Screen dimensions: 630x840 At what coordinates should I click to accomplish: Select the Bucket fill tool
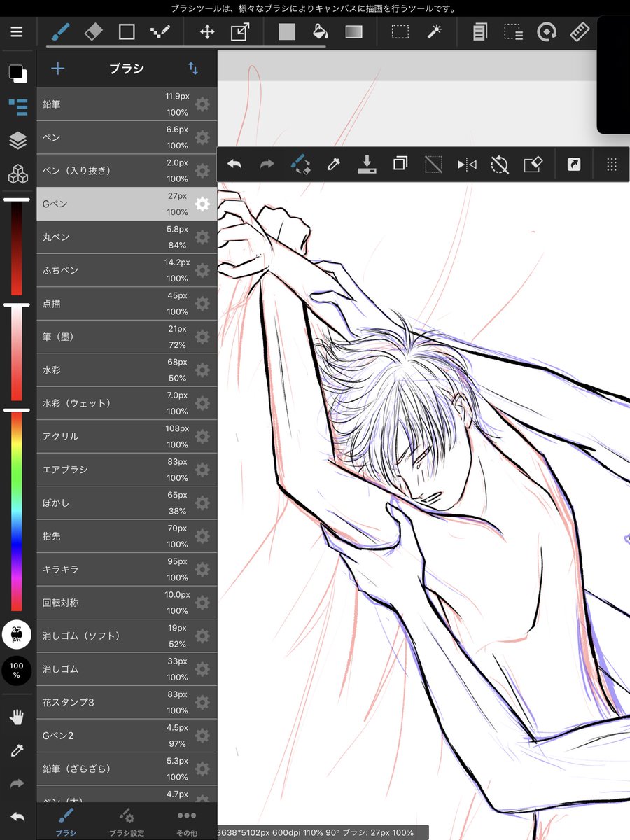(320, 32)
